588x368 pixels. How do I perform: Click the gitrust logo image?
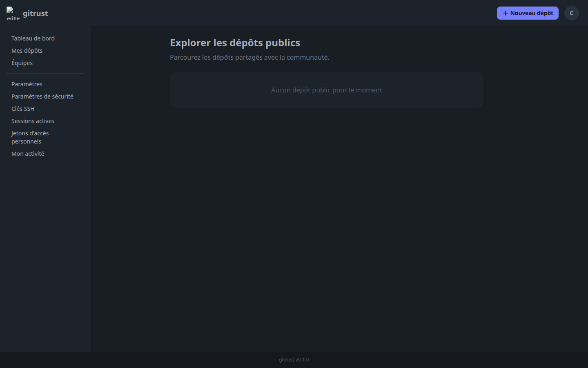pos(13,13)
